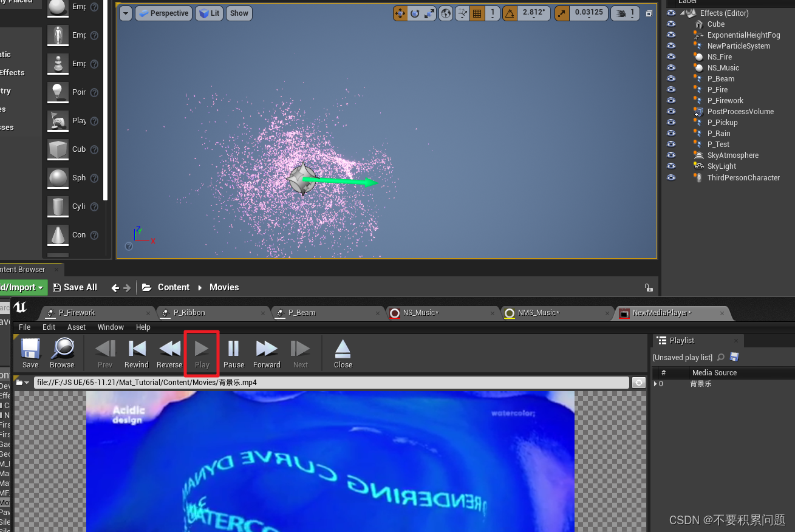Click the Perspective view mode button
Image resolution: width=795 pixels, height=532 pixels.
tap(164, 13)
